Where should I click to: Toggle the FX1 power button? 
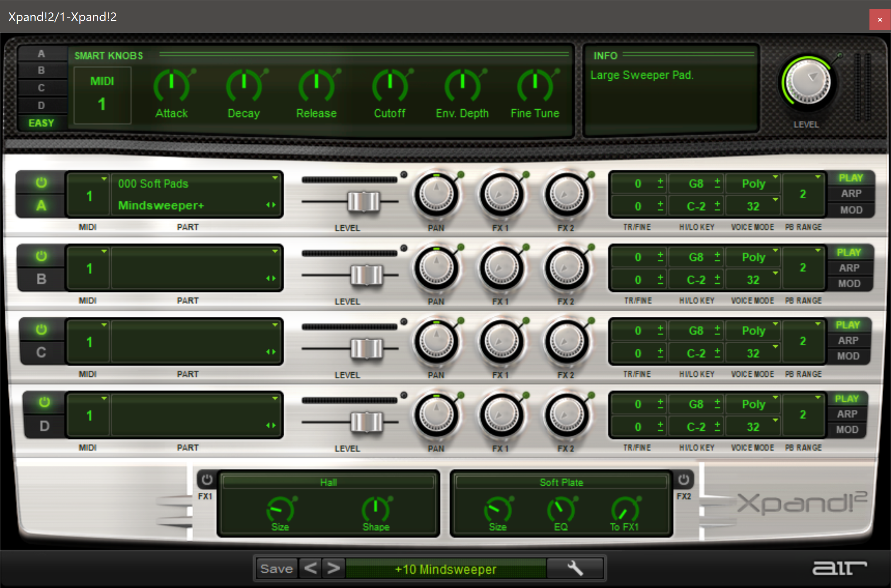207,480
